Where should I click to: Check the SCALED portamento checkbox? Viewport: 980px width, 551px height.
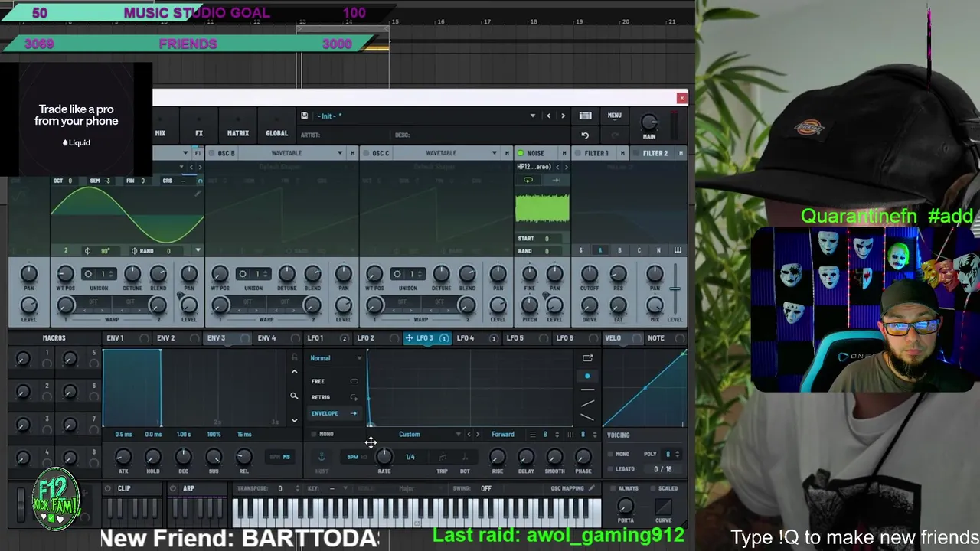tap(652, 488)
